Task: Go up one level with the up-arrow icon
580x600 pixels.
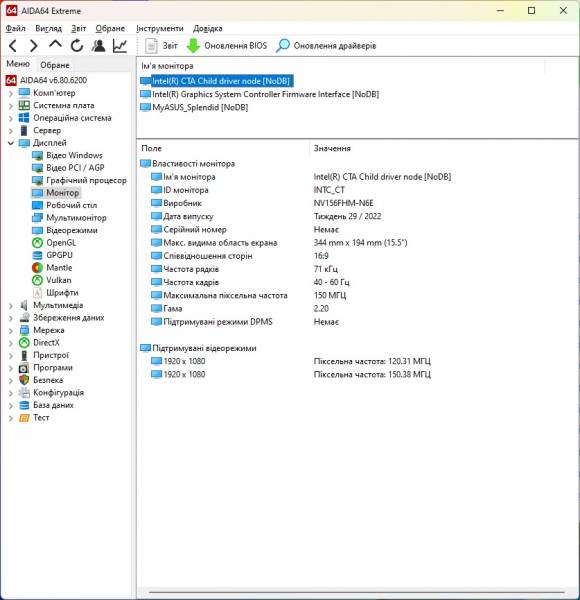Action: click(x=55, y=45)
